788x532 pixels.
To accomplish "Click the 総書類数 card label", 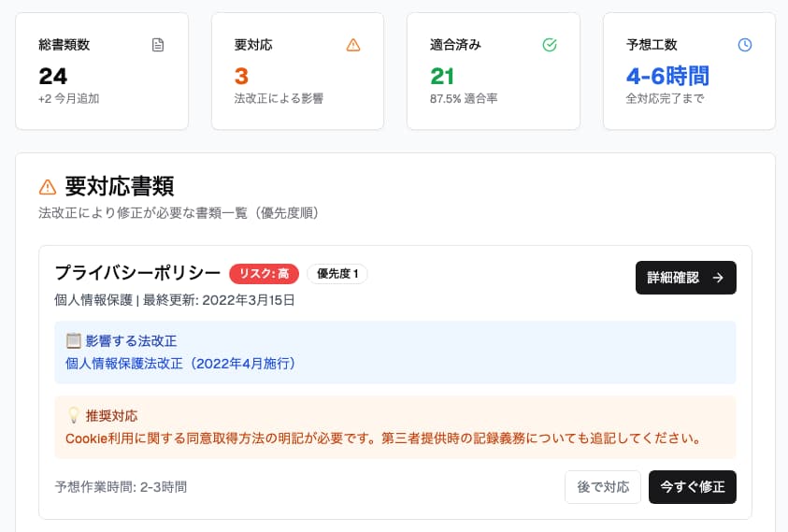I will 64,45.
